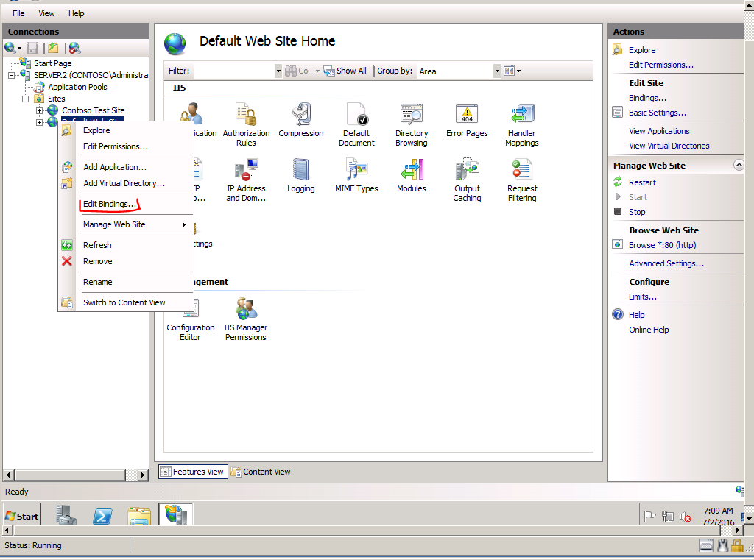Click into the Filter text field
754x560 pixels.
point(234,71)
